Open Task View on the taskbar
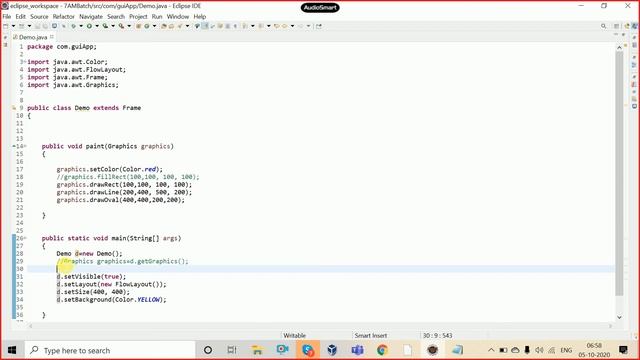The image size is (640, 360). 232,350
